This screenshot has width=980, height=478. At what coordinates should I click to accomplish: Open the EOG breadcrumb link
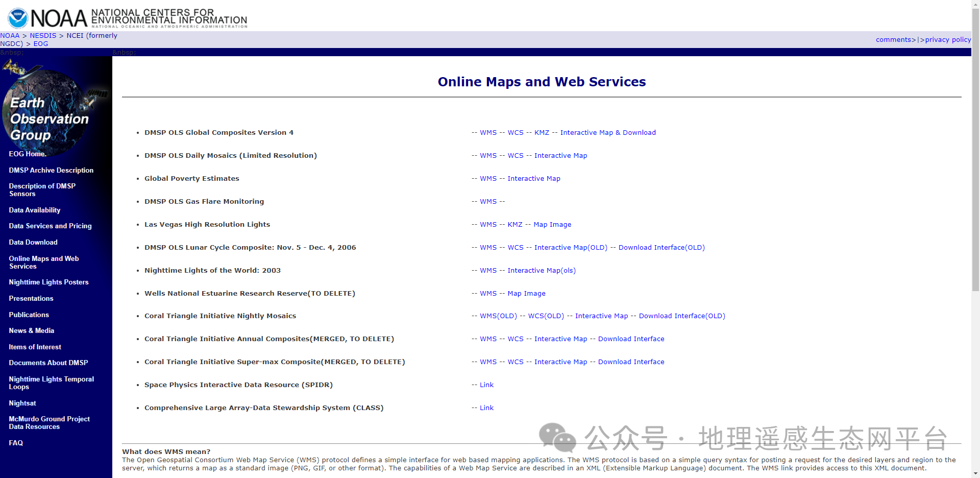[41, 43]
